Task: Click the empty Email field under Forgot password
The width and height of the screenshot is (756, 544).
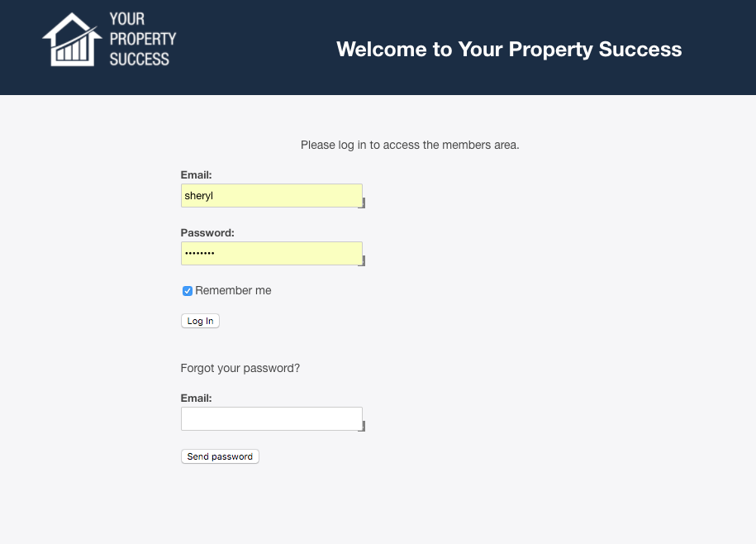Action: 271,418
